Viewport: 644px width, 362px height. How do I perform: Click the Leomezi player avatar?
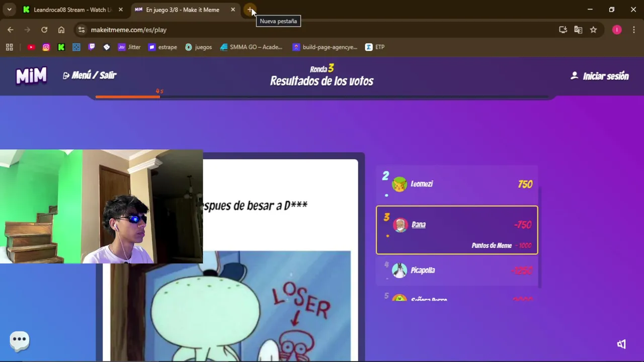399,185
